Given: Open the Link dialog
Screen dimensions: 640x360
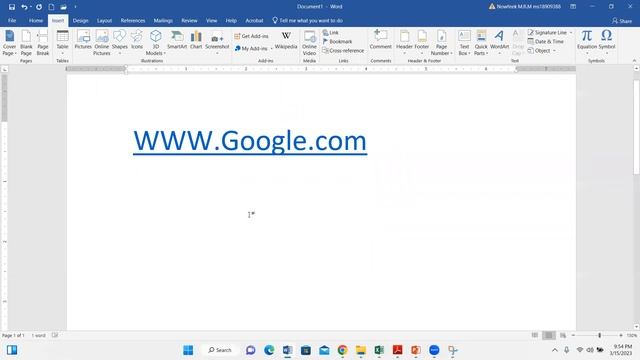Looking at the screenshot, I should (331, 33).
